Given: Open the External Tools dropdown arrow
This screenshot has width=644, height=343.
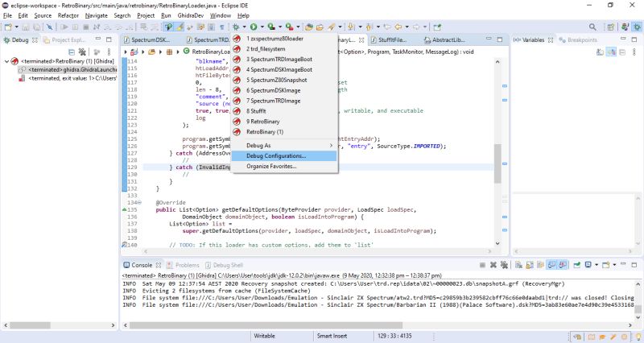Looking at the screenshot, I should click(x=298, y=27).
